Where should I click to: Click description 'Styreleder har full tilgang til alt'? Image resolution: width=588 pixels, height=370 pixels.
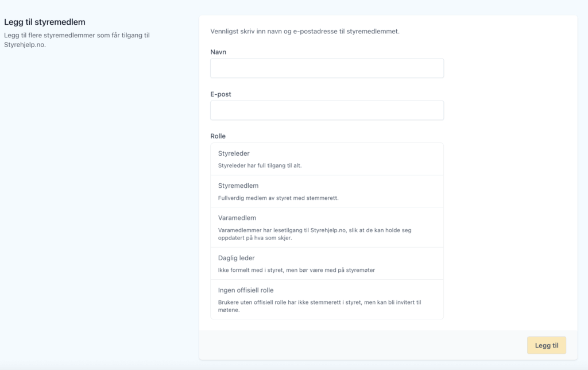260,166
